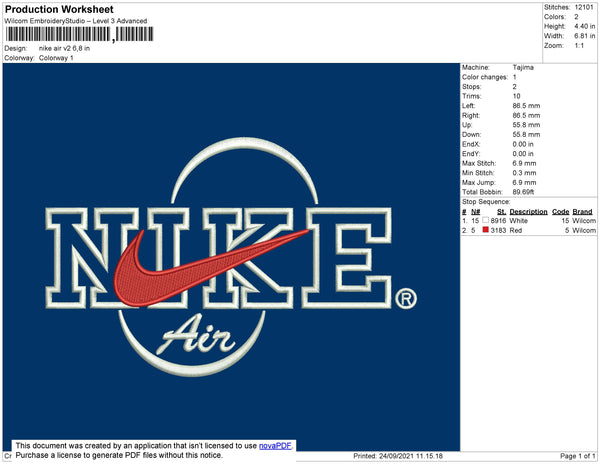Click the barcode under the worksheet title

click(x=79, y=34)
